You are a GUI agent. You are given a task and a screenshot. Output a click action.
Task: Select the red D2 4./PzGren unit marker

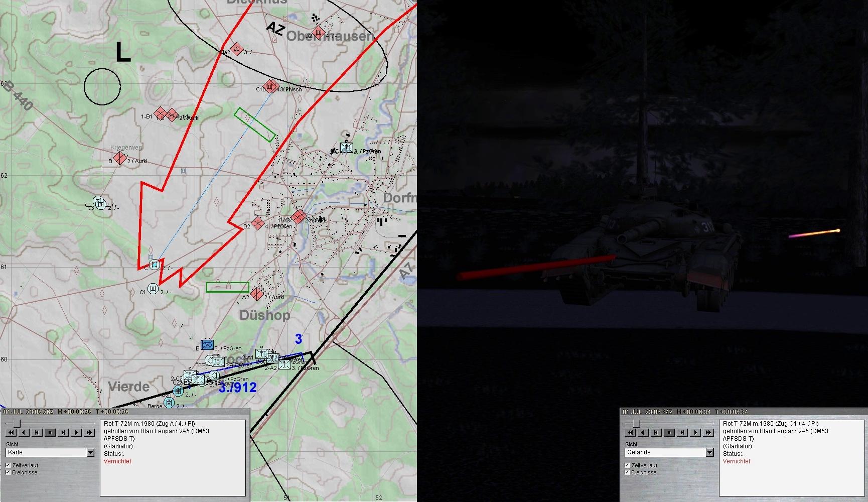tap(258, 223)
